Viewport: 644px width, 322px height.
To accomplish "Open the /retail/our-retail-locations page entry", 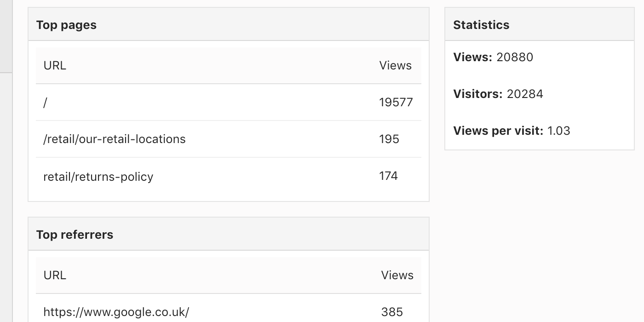I will [114, 139].
